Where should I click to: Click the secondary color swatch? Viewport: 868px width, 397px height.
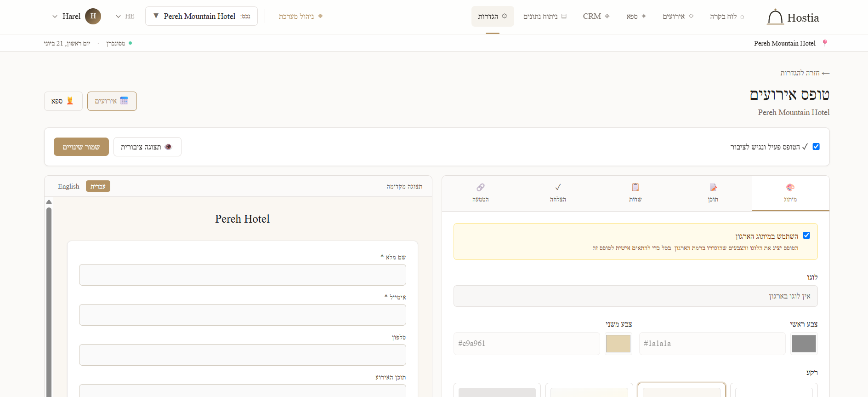618,344
